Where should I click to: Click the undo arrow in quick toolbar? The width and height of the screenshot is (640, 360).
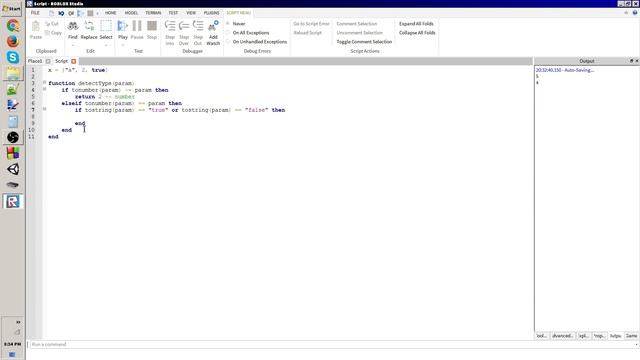coord(61,13)
